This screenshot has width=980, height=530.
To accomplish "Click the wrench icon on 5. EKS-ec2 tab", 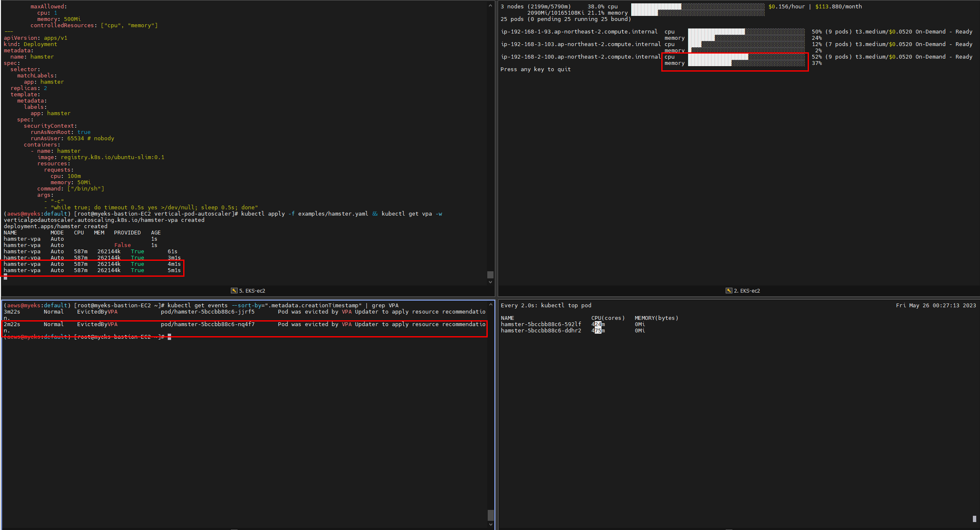I will tap(234, 291).
